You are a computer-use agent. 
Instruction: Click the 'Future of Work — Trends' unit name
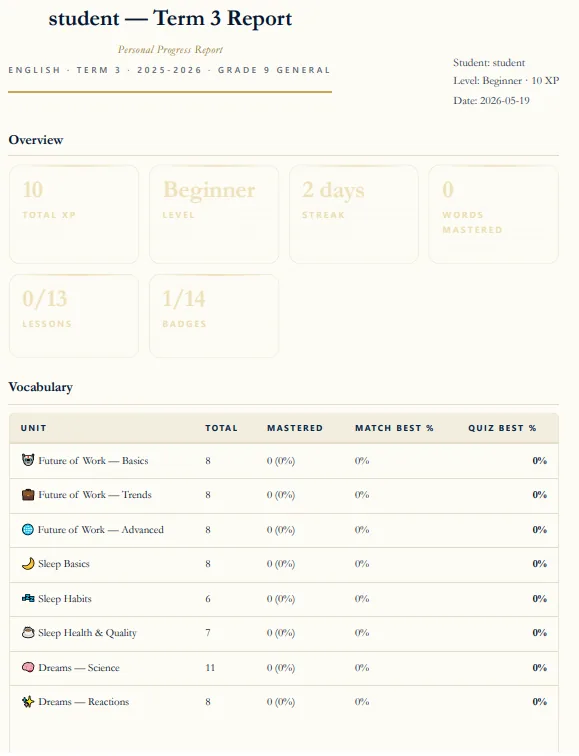tap(94, 495)
